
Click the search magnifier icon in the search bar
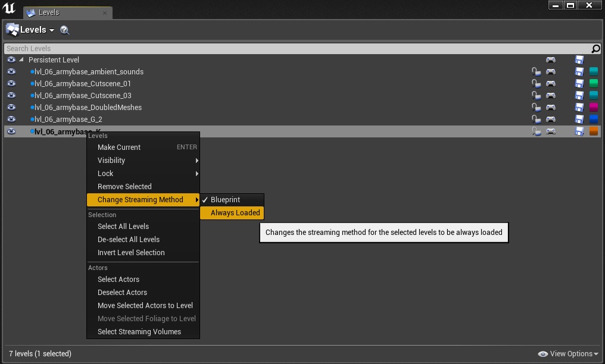tap(595, 49)
